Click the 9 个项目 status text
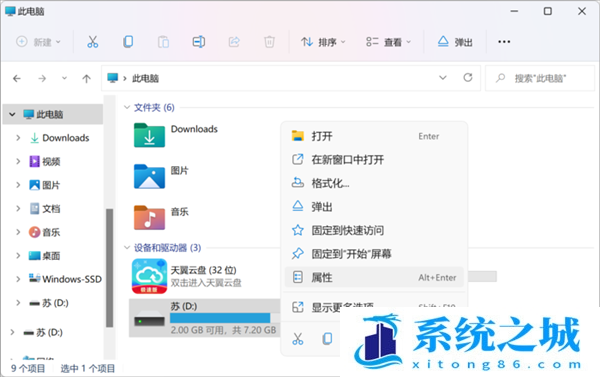600x377 pixels. point(28,368)
